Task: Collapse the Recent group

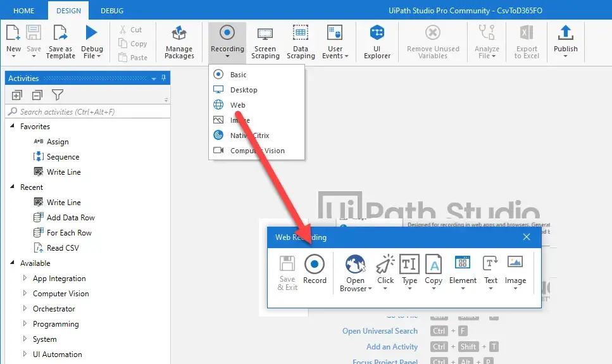Action: pyautogui.click(x=12, y=187)
